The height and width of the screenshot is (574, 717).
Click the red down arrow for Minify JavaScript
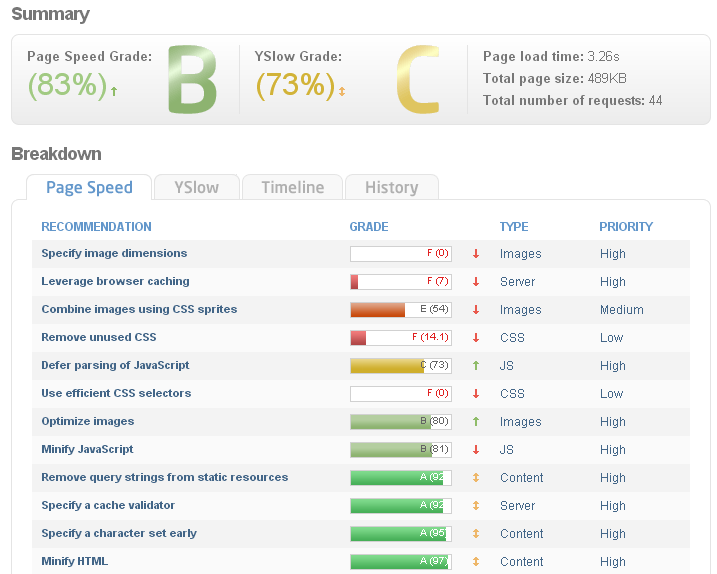pyautogui.click(x=476, y=450)
